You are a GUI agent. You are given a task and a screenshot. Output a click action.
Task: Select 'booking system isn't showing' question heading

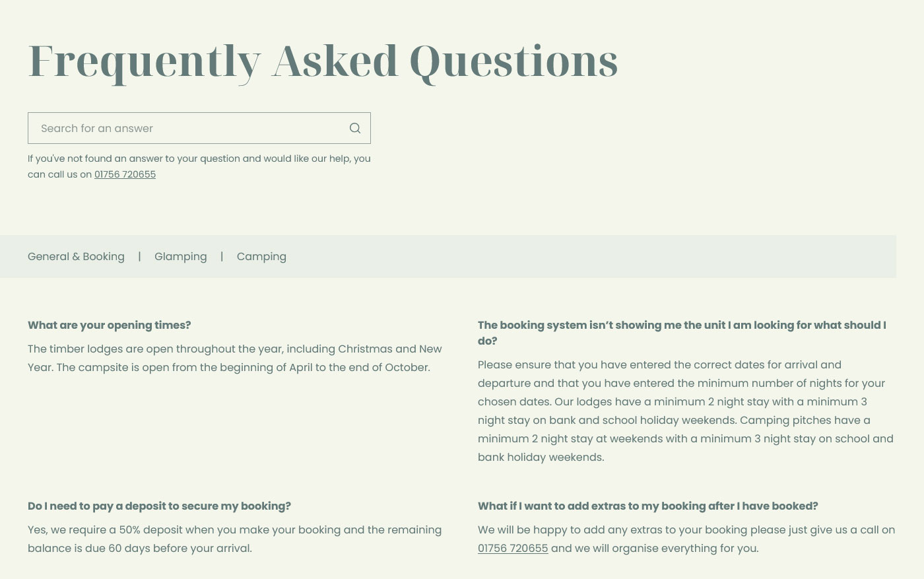pos(682,333)
